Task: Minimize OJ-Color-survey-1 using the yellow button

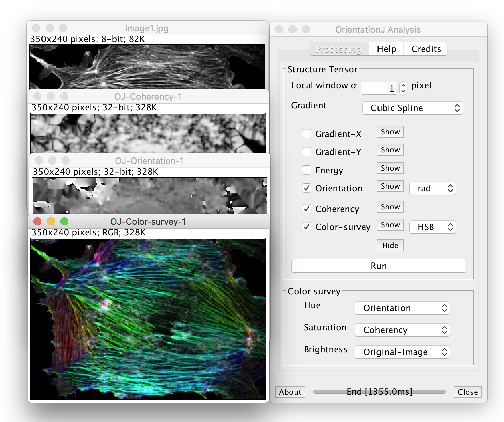Action: coord(51,221)
